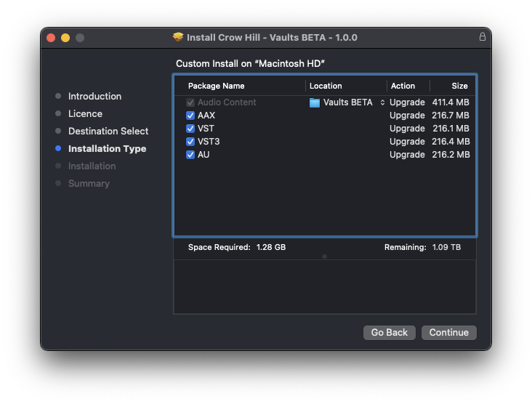532x404 pixels.
Task: Click the greyed Audio Content checkbox
Action: click(x=190, y=102)
